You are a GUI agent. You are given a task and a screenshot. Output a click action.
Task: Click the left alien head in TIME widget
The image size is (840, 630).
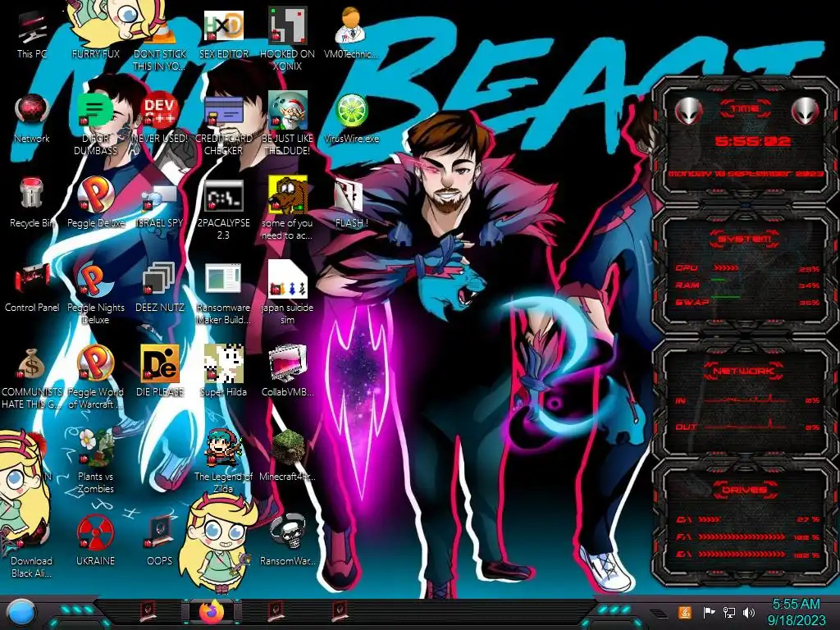[x=688, y=112]
